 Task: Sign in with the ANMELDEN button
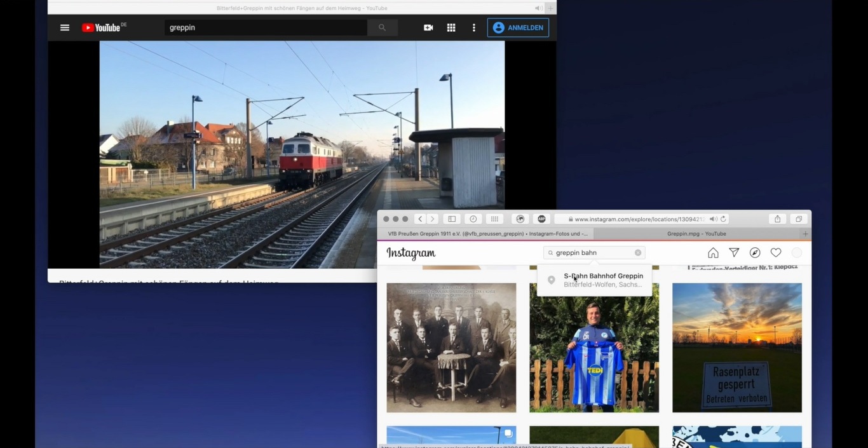[x=518, y=28]
